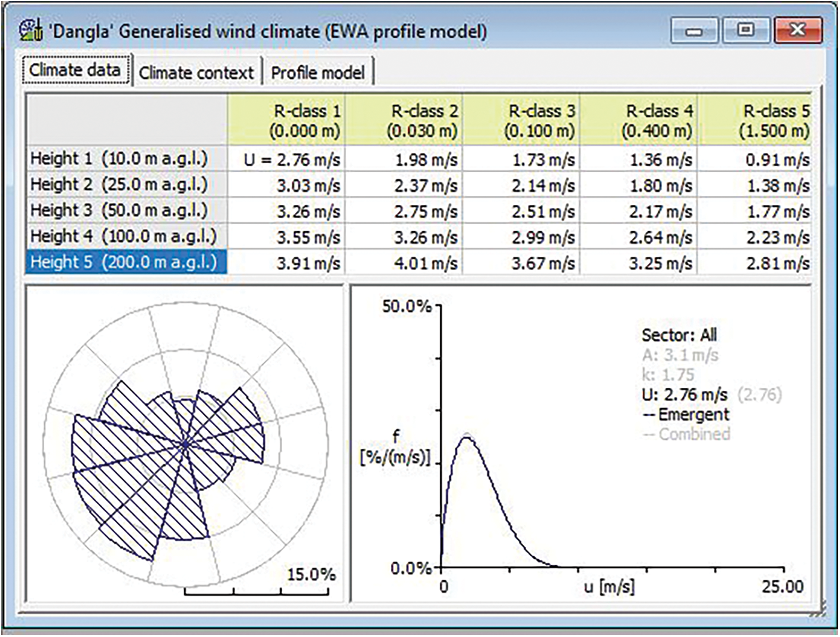Open the Profile model tab

pyautogui.click(x=317, y=73)
